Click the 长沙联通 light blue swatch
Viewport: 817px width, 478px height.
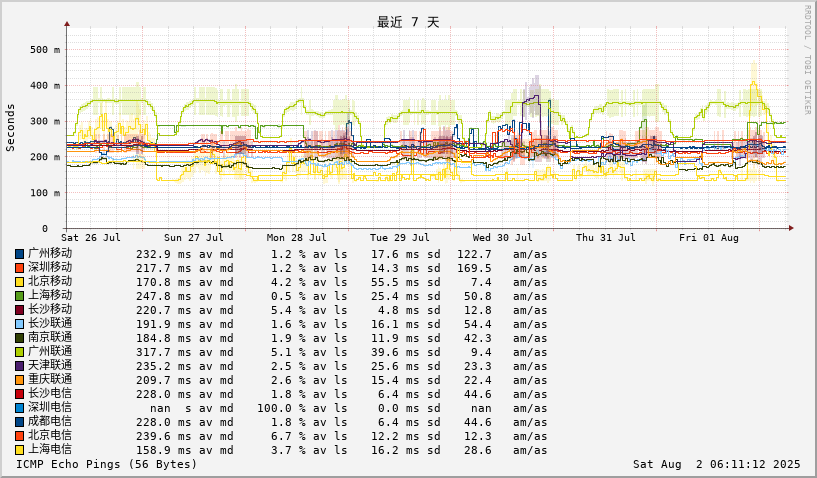point(19,325)
